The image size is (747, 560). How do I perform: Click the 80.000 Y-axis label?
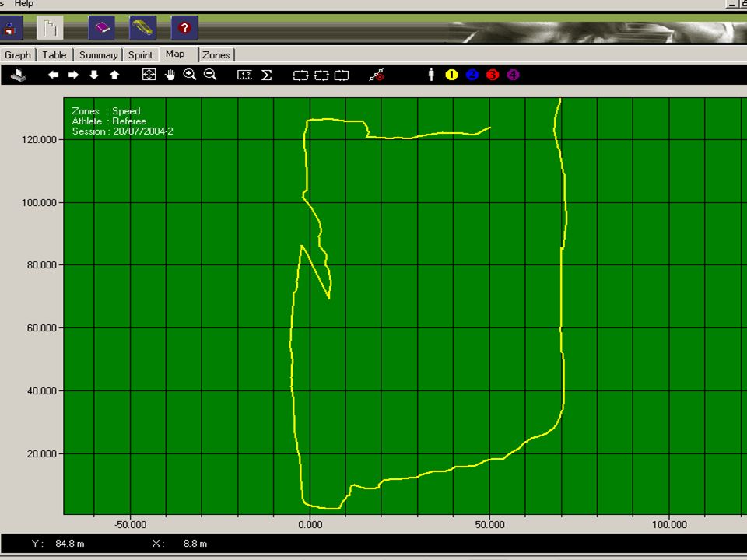[x=42, y=264]
